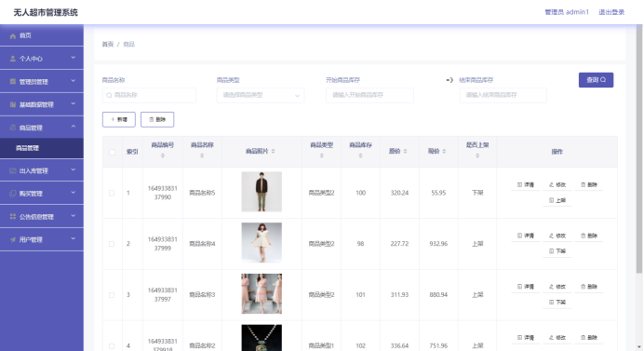Click 修改 for 商品名称5 row
644x351 pixels.
point(557,185)
